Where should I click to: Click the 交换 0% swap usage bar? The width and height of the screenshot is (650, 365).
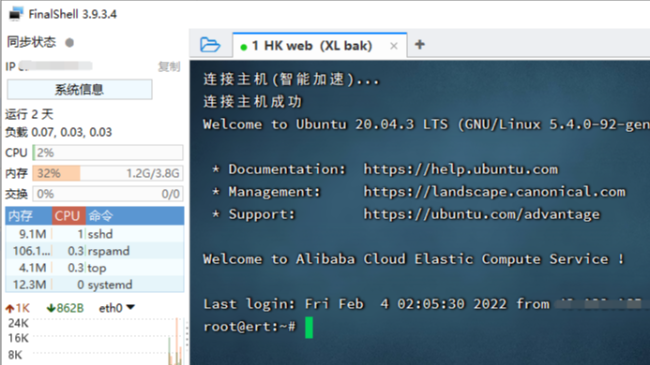[x=108, y=194]
